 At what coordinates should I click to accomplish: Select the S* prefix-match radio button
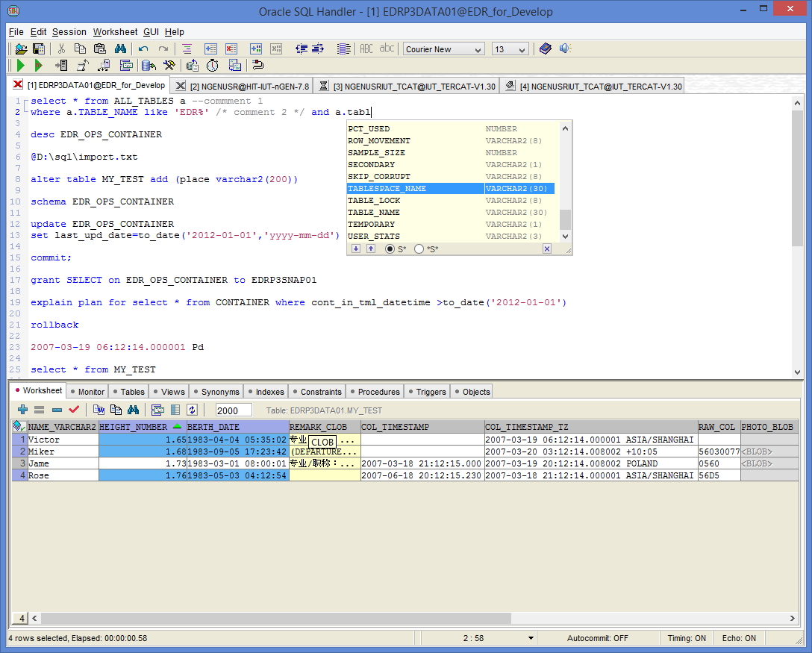point(390,249)
